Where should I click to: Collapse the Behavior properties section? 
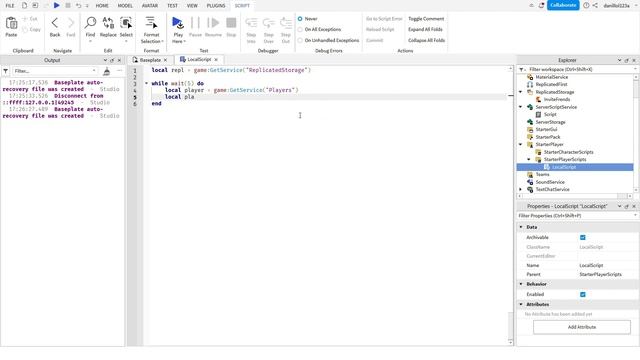pos(521,284)
